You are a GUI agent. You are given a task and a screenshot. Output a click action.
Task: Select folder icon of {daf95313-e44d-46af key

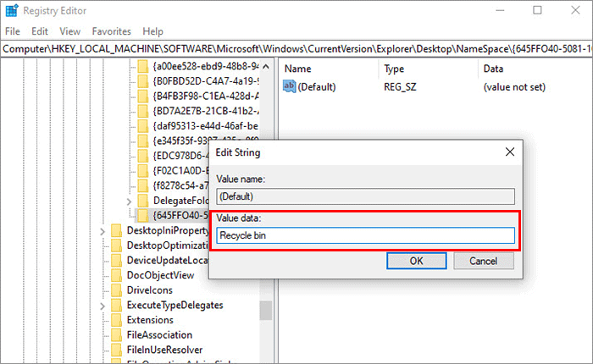pyautogui.click(x=143, y=126)
